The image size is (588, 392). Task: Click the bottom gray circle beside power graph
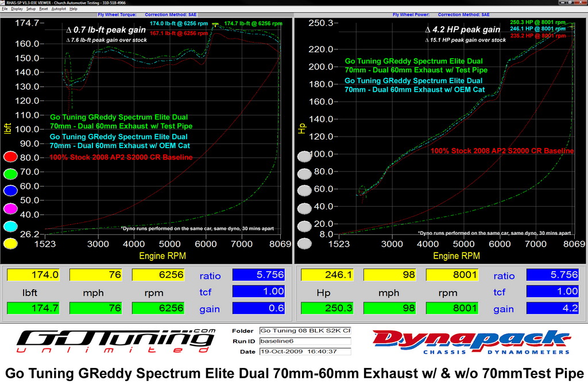304,243
